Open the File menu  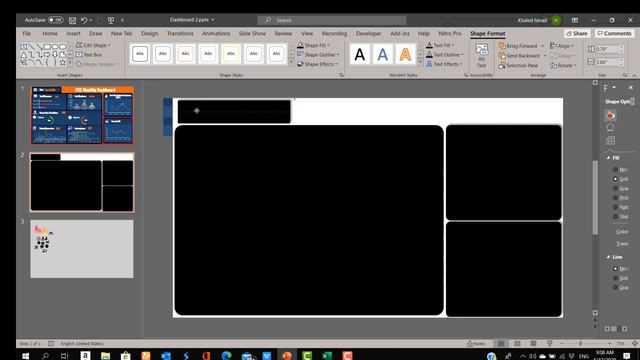[27, 33]
